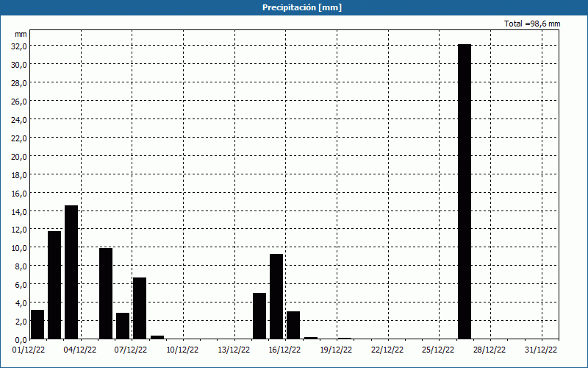This screenshot has width=588, height=368.
Task: Select the 28/12/22 date label
Action: coord(490,350)
